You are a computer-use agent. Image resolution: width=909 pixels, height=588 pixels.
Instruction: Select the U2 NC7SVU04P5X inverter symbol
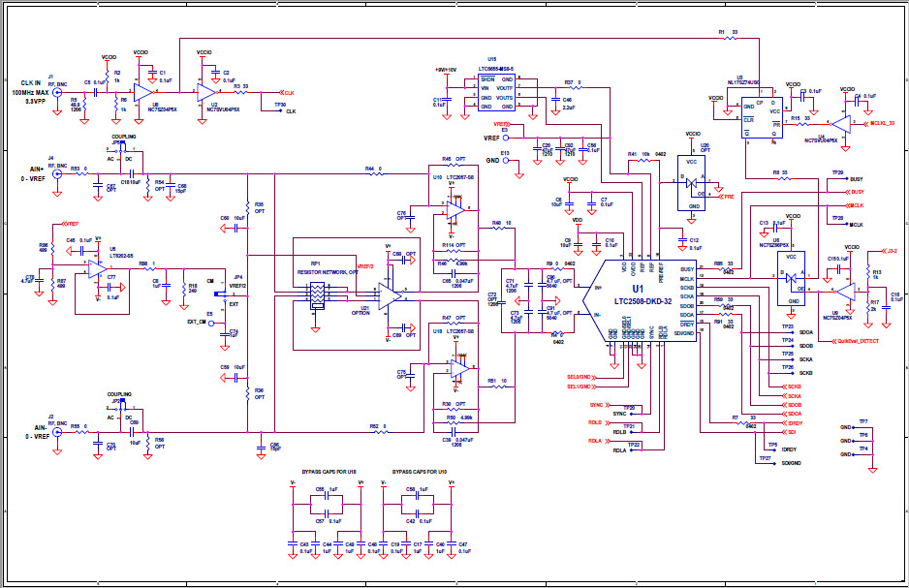206,92
